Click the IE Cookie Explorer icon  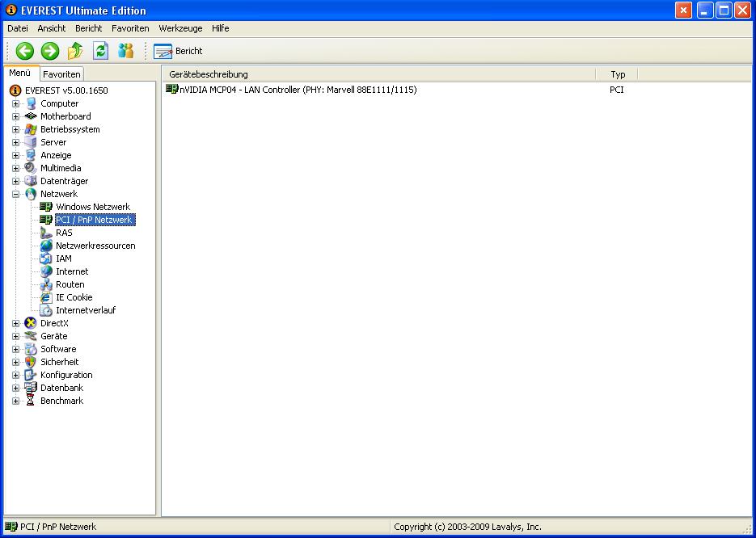click(x=46, y=297)
